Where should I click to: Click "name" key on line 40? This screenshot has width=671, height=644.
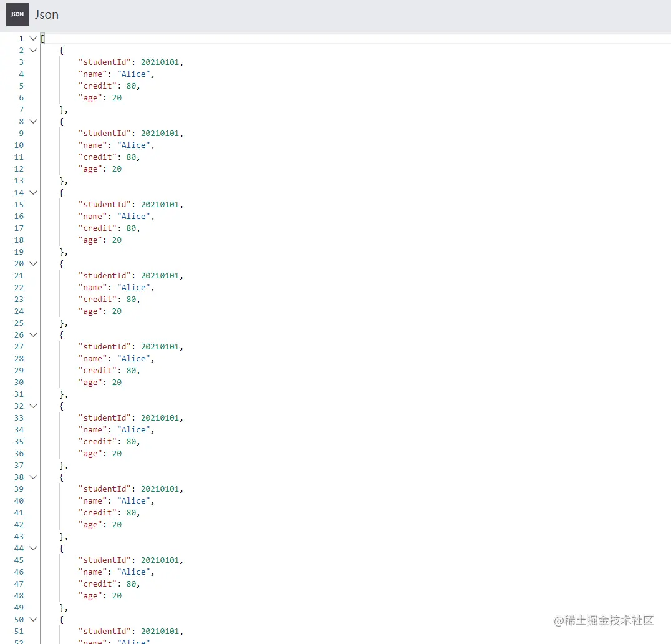92,500
